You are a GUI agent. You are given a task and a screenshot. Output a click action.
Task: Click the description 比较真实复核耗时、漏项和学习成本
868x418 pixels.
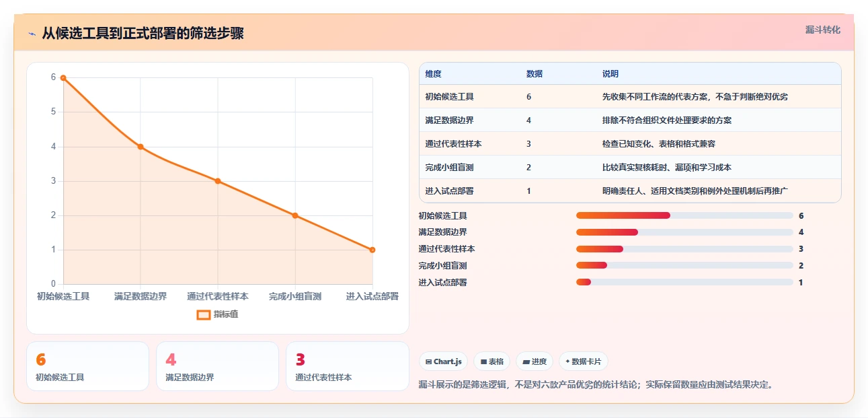pos(667,168)
